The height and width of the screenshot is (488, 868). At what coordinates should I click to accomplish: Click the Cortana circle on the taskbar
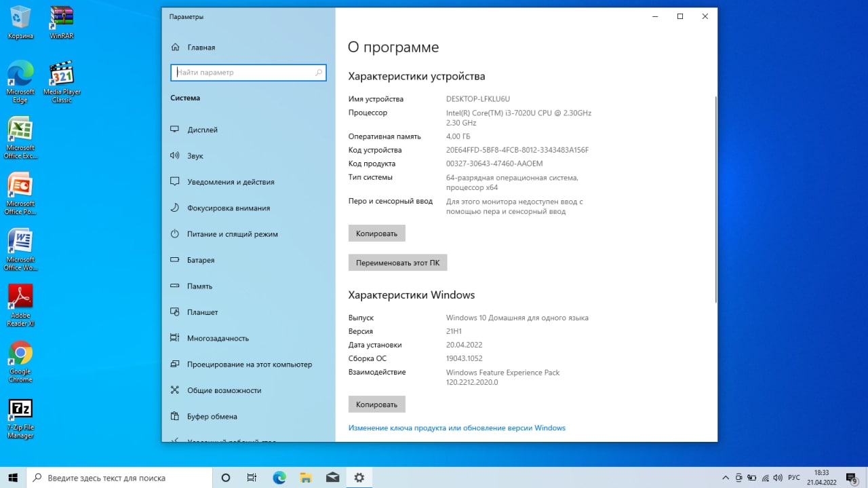point(226,477)
